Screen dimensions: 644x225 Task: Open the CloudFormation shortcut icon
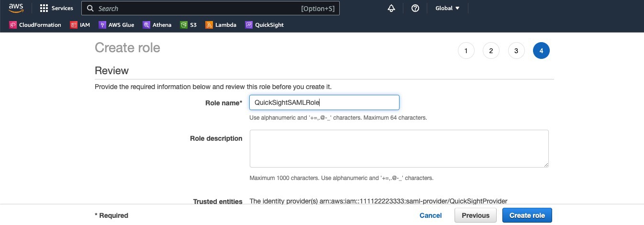pyautogui.click(x=13, y=25)
